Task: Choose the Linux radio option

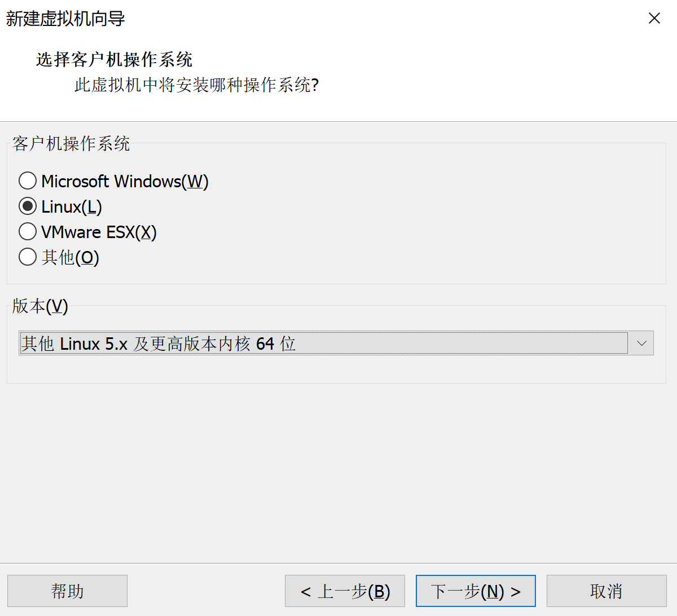Action: (28, 206)
